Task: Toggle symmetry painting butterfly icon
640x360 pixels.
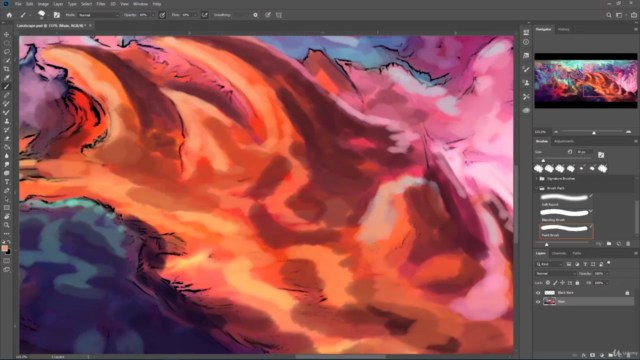Action: pos(279,15)
